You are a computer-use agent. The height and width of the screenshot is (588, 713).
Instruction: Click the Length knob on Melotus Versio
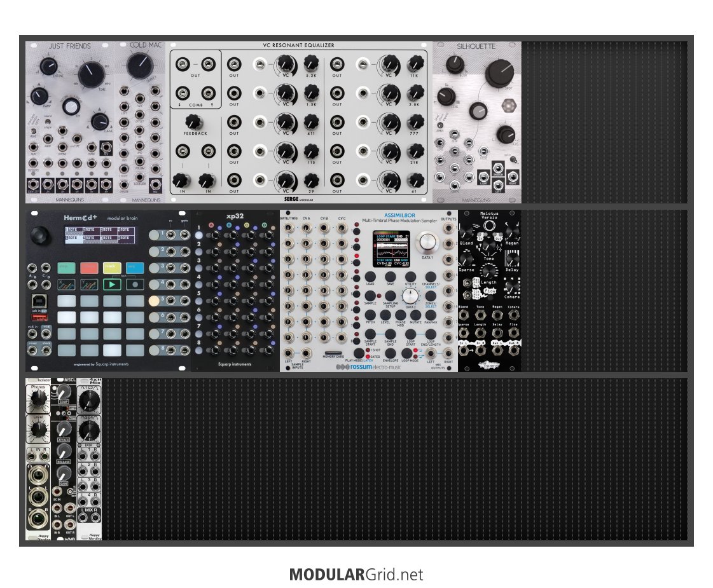point(488,271)
